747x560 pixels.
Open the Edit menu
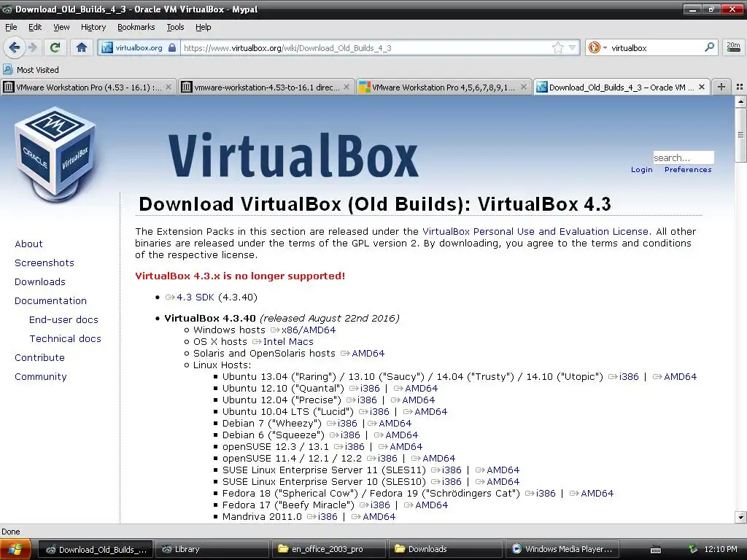pos(35,27)
